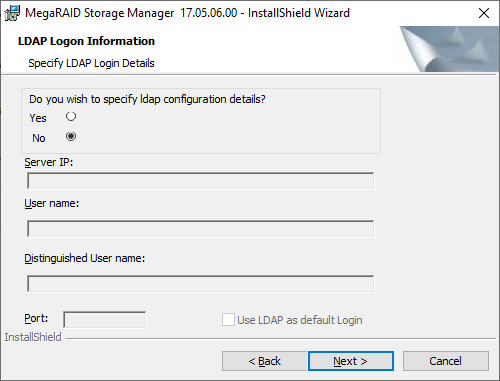The height and width of the screenshot is (381, 500).
Task: Click the Server IP input field
Action: point(200,181)
